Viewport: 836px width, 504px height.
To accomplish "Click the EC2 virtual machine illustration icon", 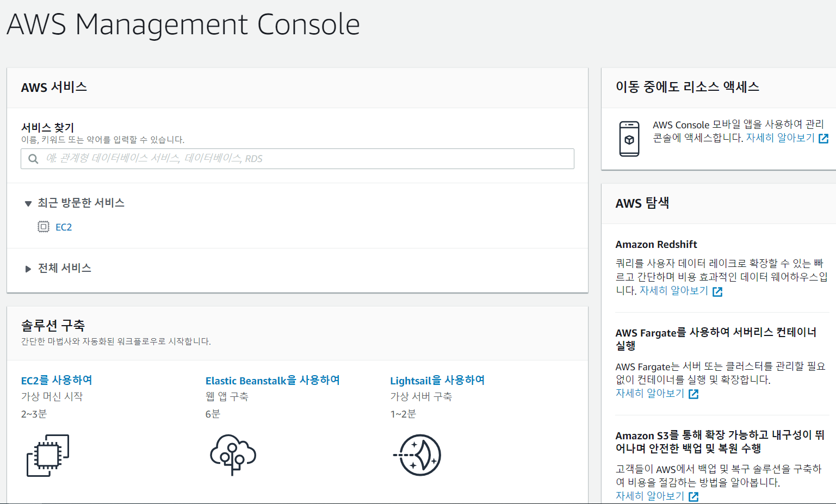I will [48, 455].
